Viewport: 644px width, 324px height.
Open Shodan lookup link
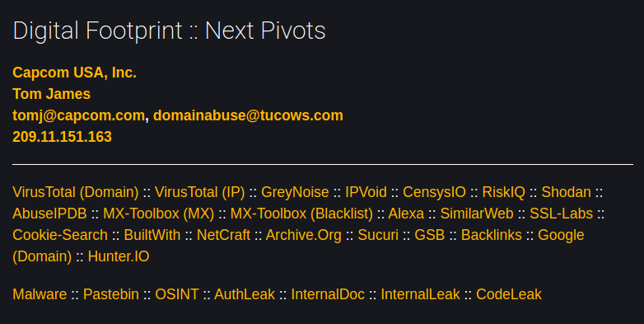[566, 192]
